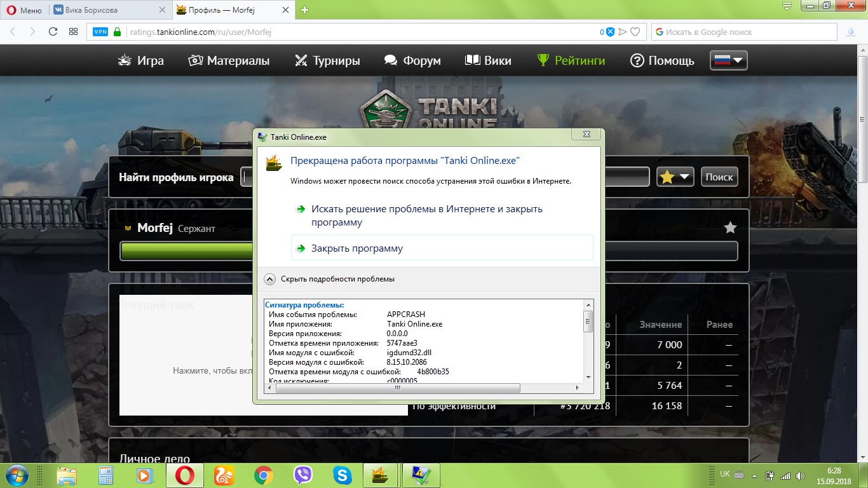Open the Opera Меню button
This screenshot has width=868, height=488.
[24, 10]
